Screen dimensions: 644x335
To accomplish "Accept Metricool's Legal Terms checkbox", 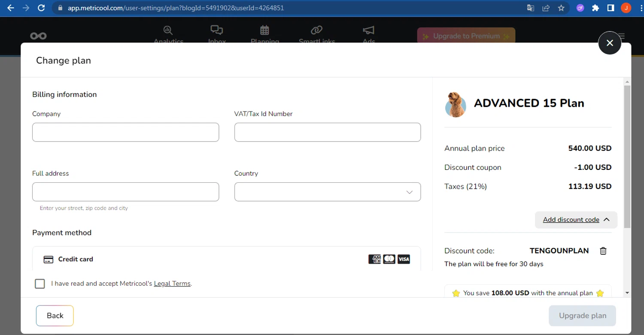I will pyautogui.click(x=40, y=284).
